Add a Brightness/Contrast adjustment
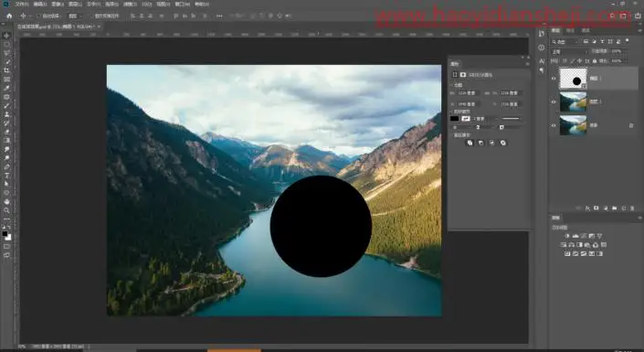 pyautogui.click(x=567, y=236)
